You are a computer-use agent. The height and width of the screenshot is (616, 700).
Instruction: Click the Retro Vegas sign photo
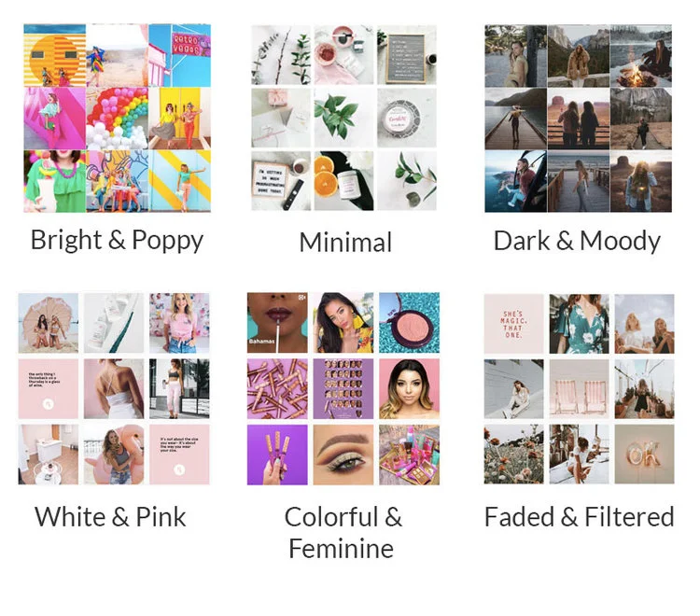[179, 55]
